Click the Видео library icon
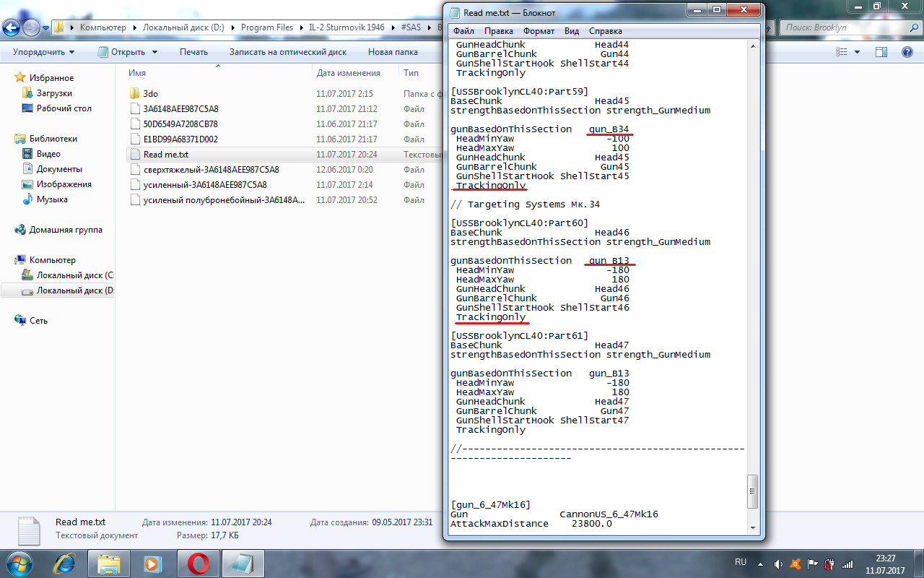The width and height of the screenshot is (924, 578). pos(27,154)
